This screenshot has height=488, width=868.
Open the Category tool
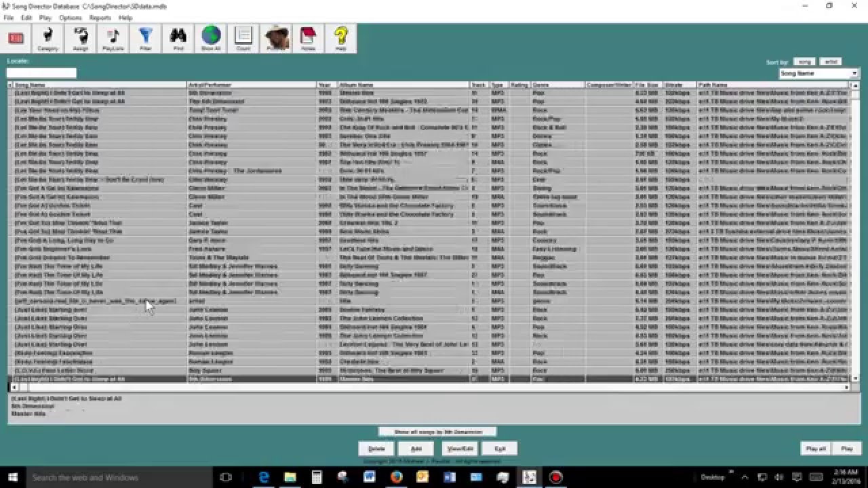[47, 38]
